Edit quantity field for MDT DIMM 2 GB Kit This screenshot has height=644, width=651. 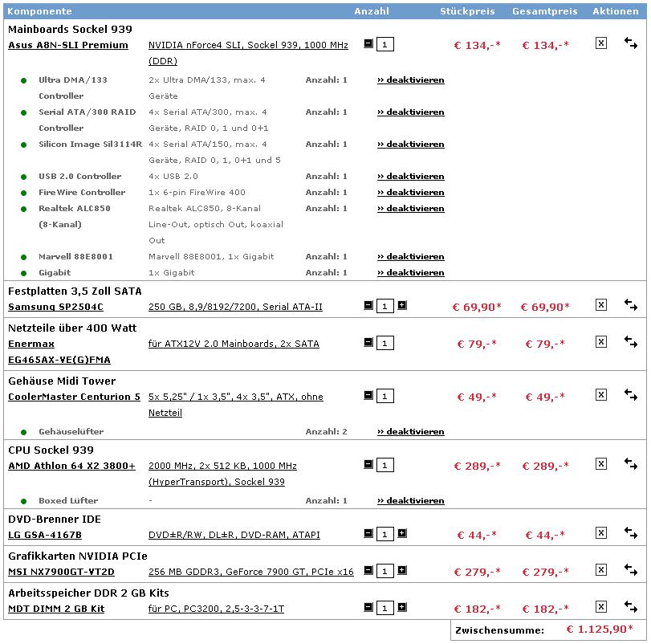tap(384, 608)
